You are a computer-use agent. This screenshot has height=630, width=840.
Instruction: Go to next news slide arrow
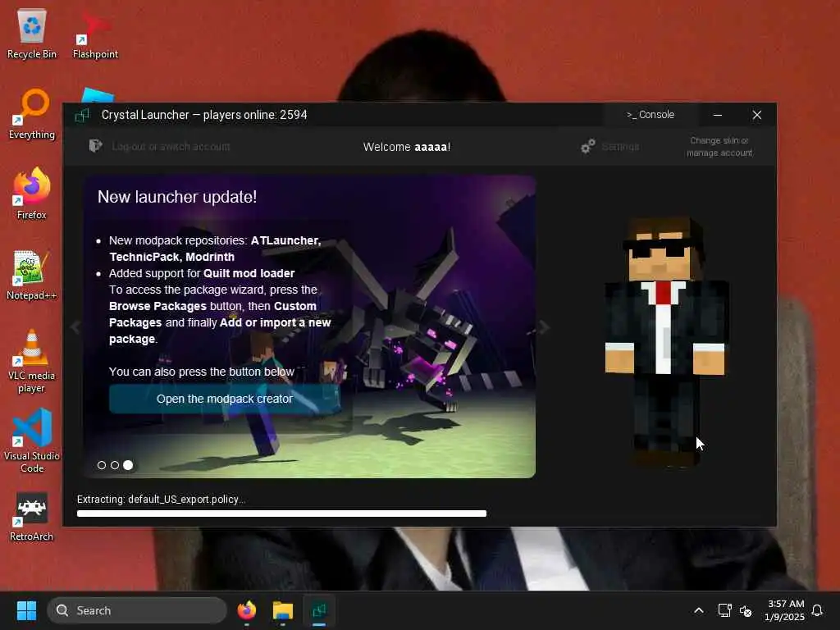pos(544,326)
